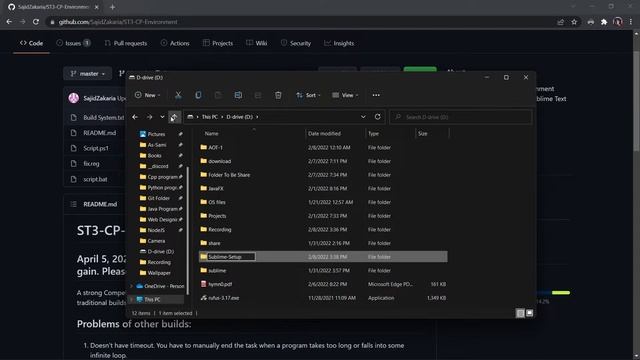The image size is (640, 360).
Task: Select Cpp program folder in sidebar
Action: click(162, 177)
